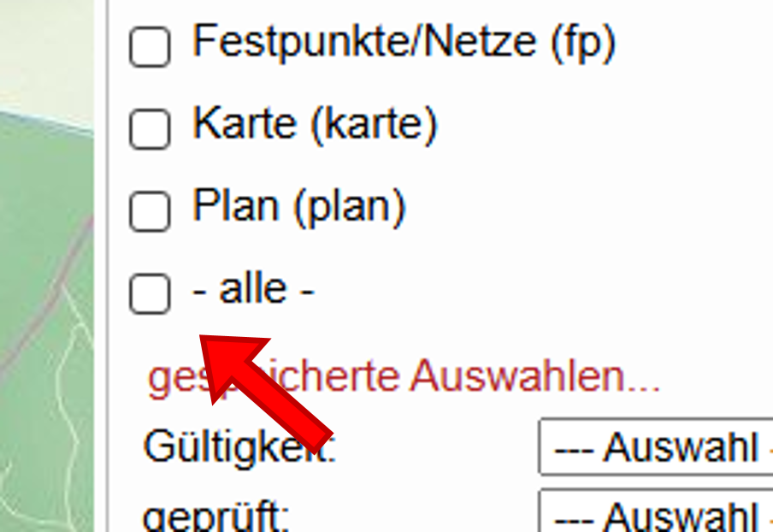Click the 'Festpunkte/Netze (fp)' label text

click(x=404, y=42)
